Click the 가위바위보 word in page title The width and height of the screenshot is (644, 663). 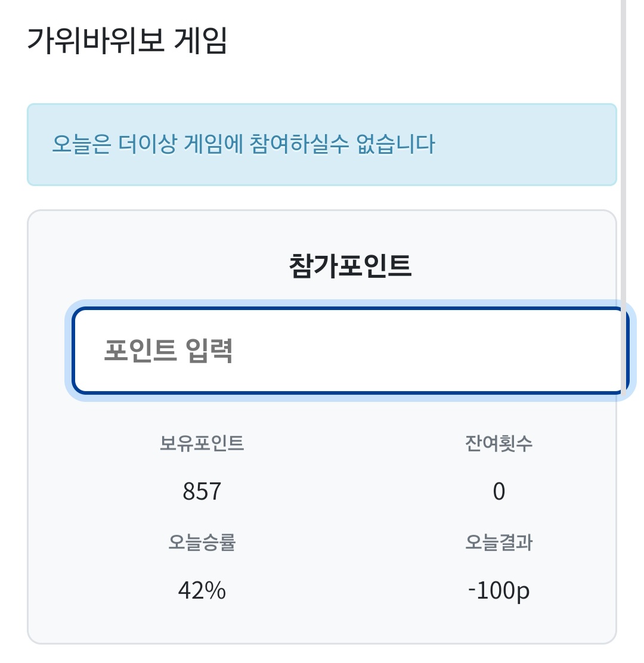click(x=94, y=41)
